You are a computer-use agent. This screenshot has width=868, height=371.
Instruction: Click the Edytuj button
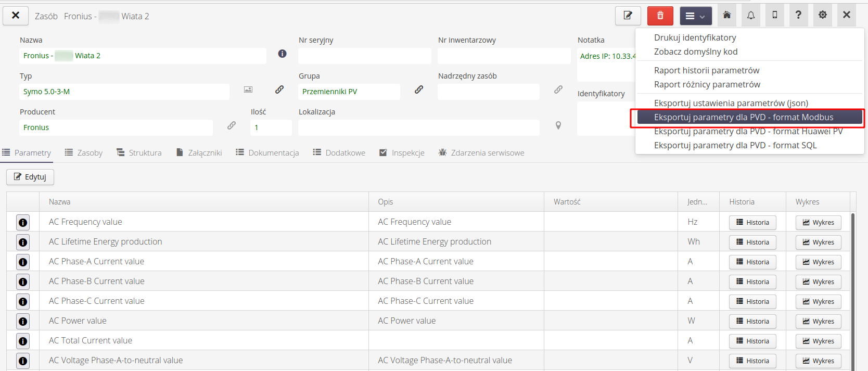pos(30,177)
